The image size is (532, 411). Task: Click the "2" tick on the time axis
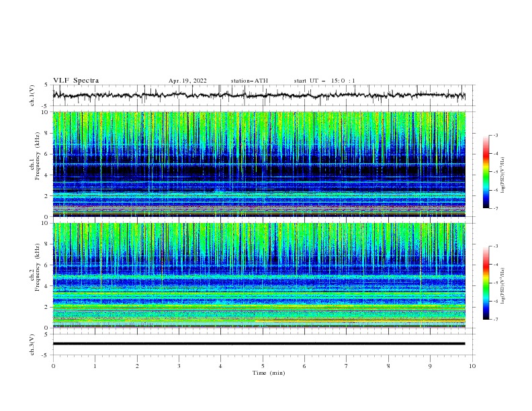tap(137, 366)
